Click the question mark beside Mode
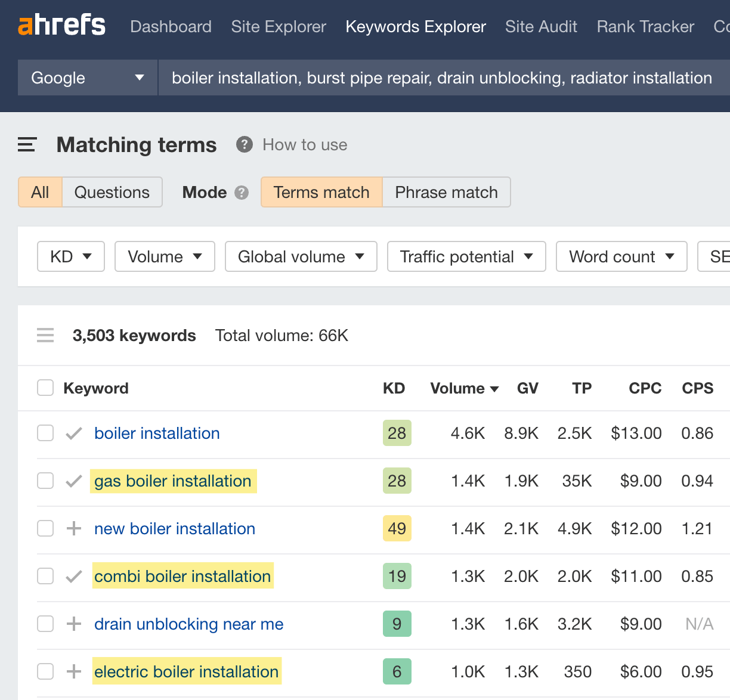Screen dimensions: 730x700 [x=244, y=192]
